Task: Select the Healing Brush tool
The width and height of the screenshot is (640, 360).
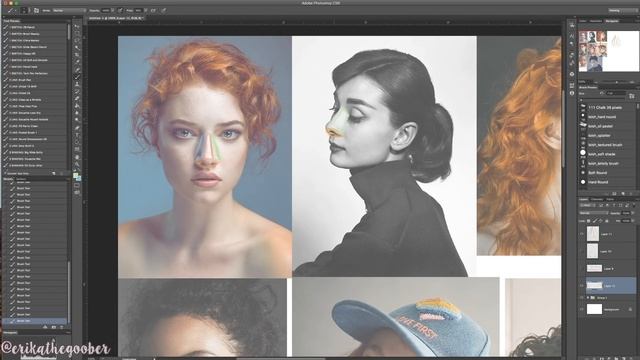Action: [x=77, y=70]
